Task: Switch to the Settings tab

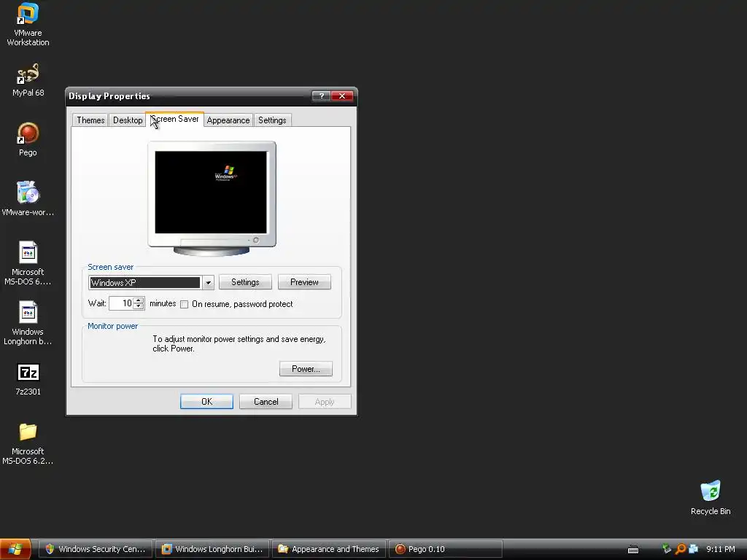Action: coord(272,120)
